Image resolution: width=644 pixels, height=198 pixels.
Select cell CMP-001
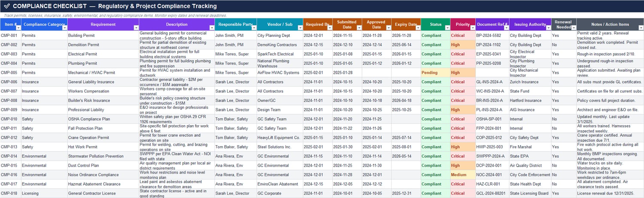coord(10,36)
